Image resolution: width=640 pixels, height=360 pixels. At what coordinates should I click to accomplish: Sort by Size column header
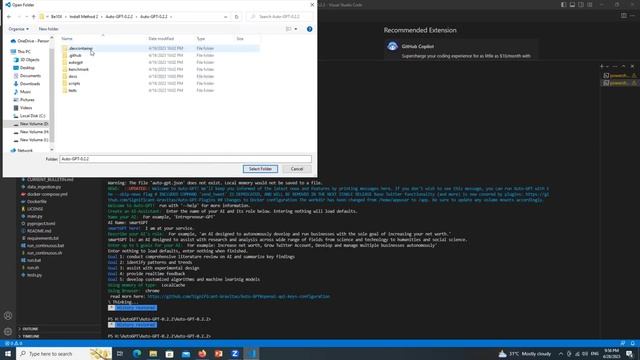click(x=240, y=38)
